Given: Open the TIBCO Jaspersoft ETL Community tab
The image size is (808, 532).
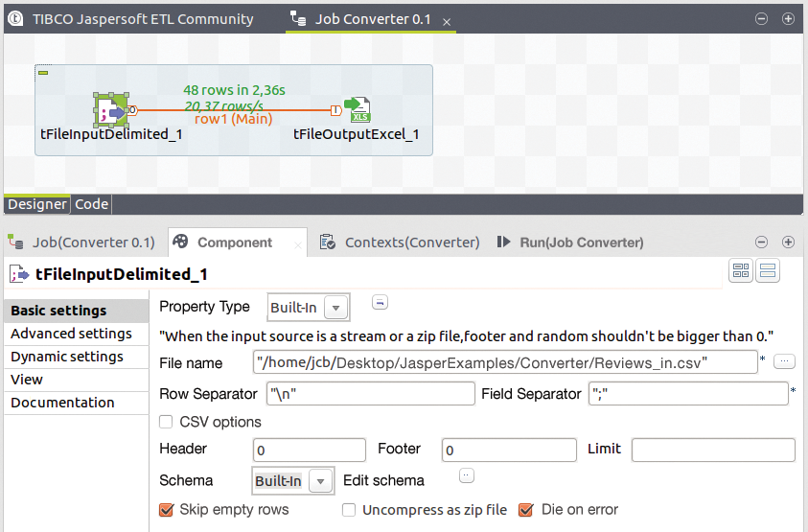Looking at the screenshot, I should [143, 19].
